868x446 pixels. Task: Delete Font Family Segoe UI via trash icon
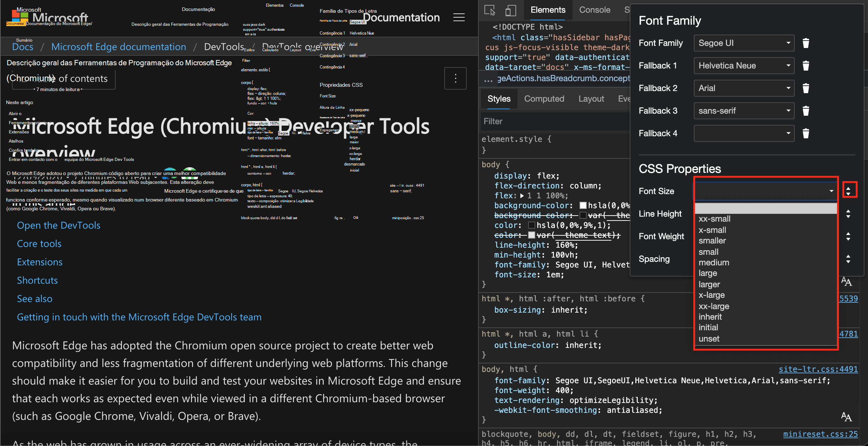806,43
